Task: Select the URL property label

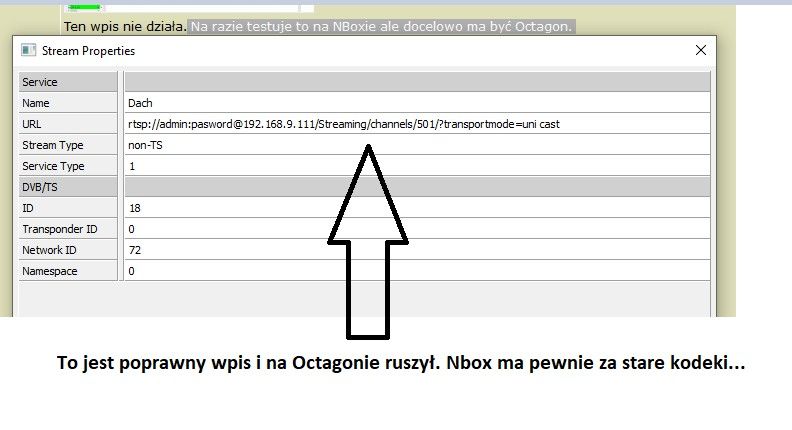Action: tap(68, 124)
